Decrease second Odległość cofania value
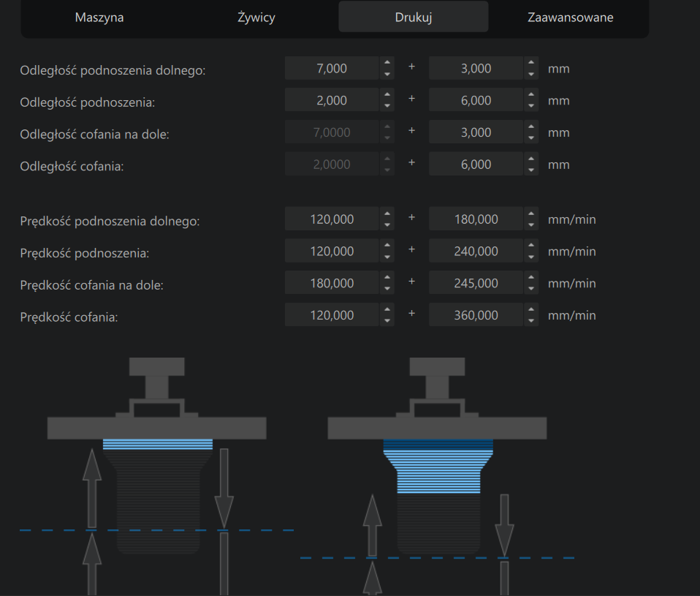Image resolution: width=700 pixels, height=596 pixels. tap(531, 170)
